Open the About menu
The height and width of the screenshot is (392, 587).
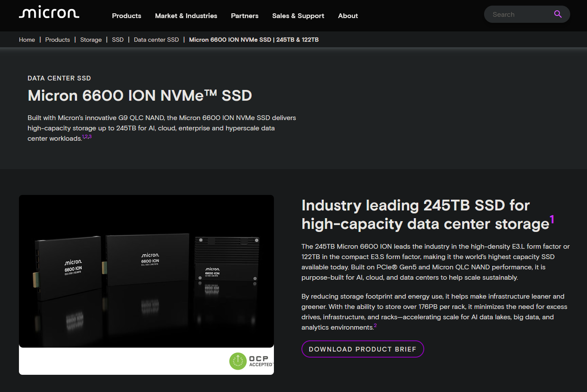click(x=348, y=16)
